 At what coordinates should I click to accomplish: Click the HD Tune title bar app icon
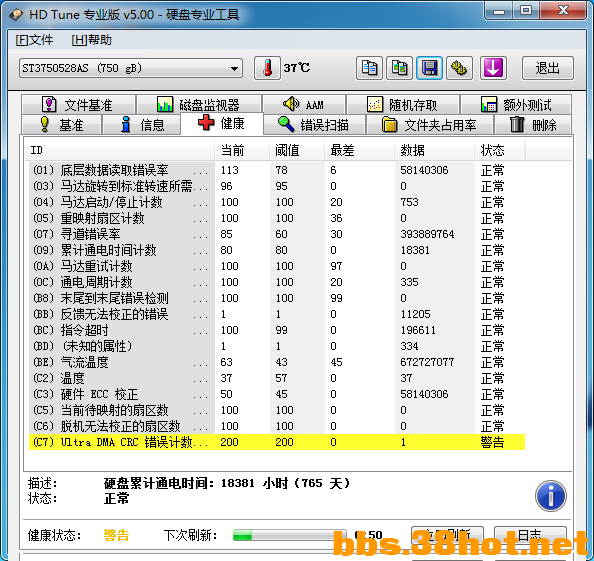(16, 14)
